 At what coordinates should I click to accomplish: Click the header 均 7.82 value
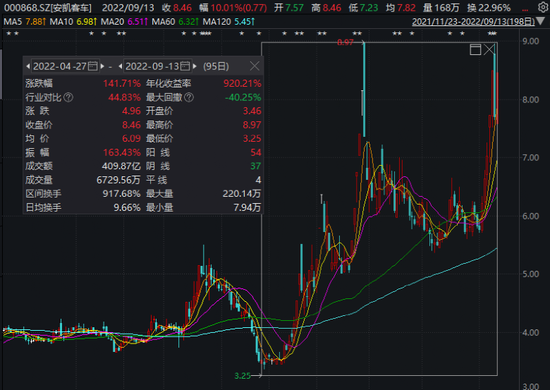pyautogui.click(x=401, y=8)
